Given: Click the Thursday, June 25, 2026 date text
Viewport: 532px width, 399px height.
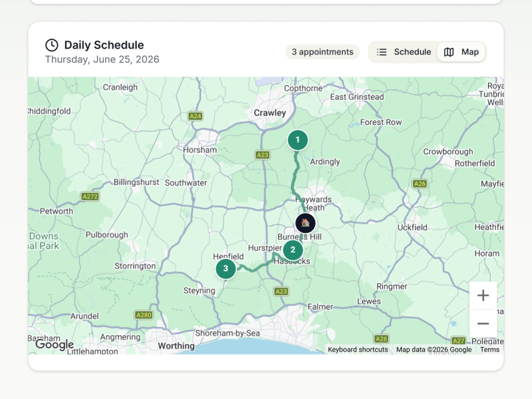Looking at the screenshot, I should [102, 59].
